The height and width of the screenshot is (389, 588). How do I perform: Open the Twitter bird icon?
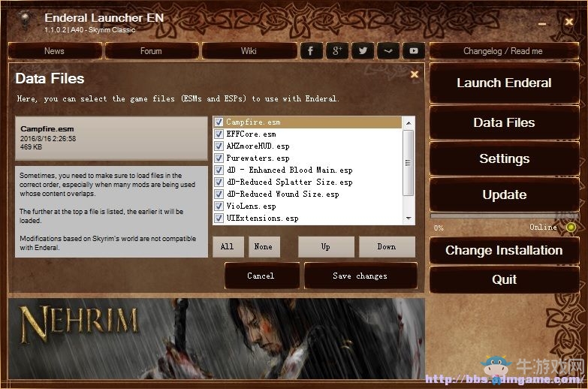(362, 50)
